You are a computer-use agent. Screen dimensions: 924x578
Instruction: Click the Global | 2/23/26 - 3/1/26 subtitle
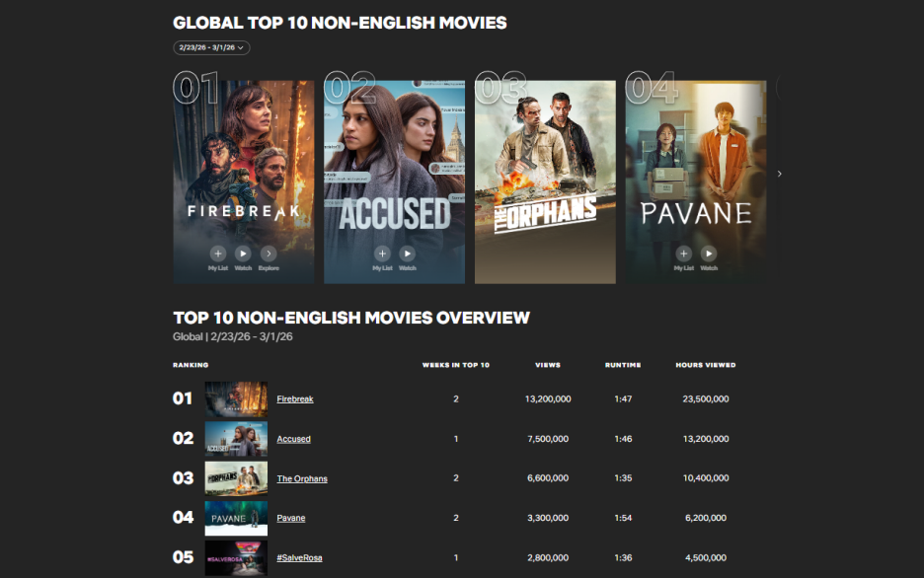pos(233,336)
